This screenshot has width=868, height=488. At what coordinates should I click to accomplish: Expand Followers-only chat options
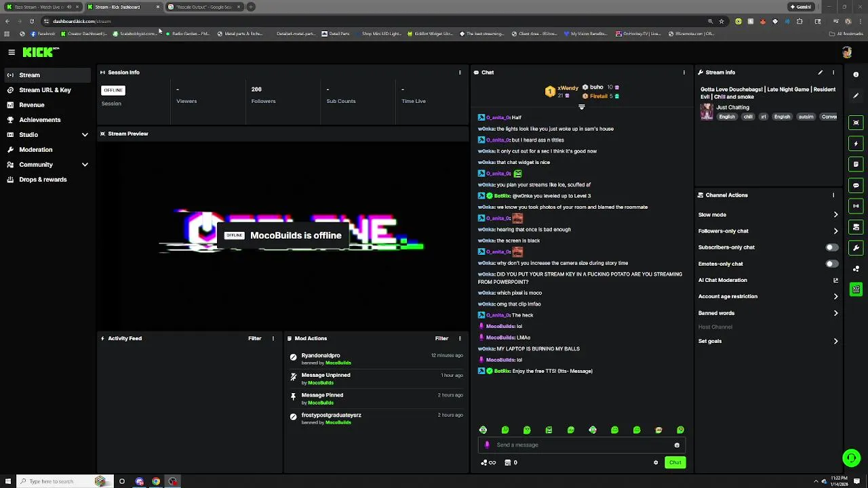[x=835, y=231]
